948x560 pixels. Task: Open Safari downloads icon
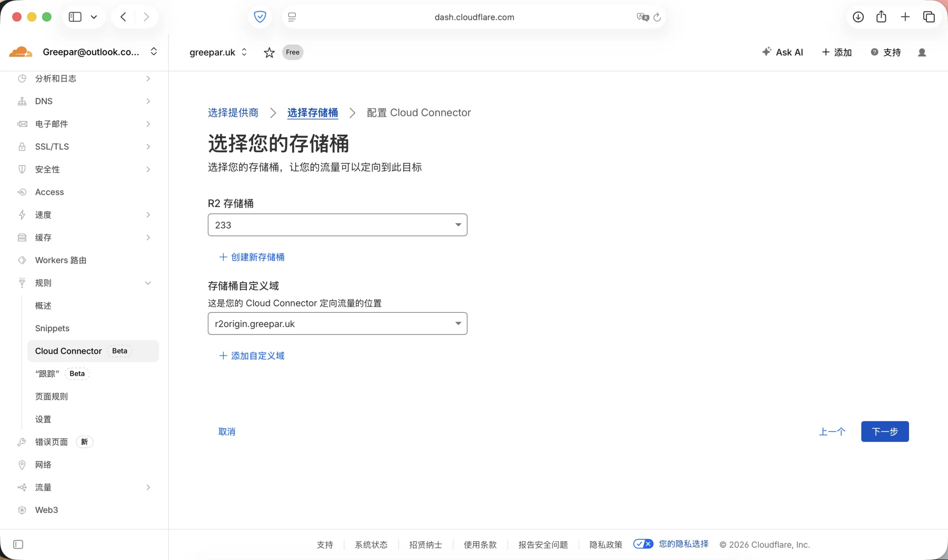(x=858, y=17)
